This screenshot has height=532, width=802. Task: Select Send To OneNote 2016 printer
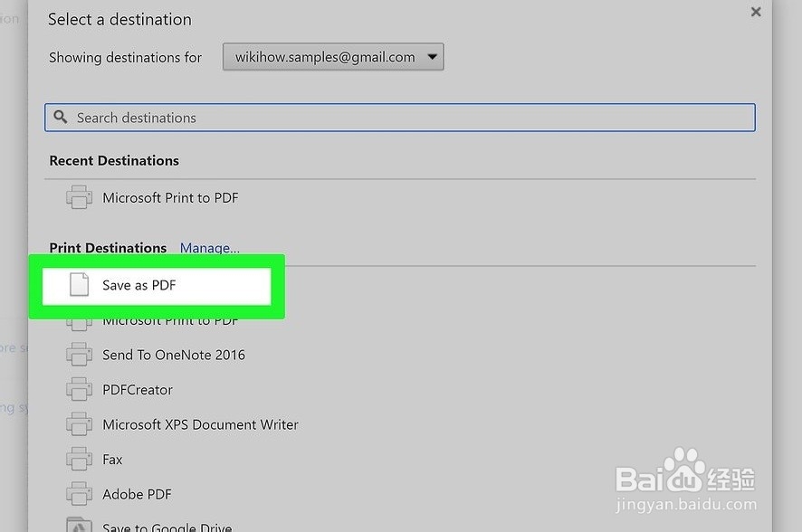(174, 355)
